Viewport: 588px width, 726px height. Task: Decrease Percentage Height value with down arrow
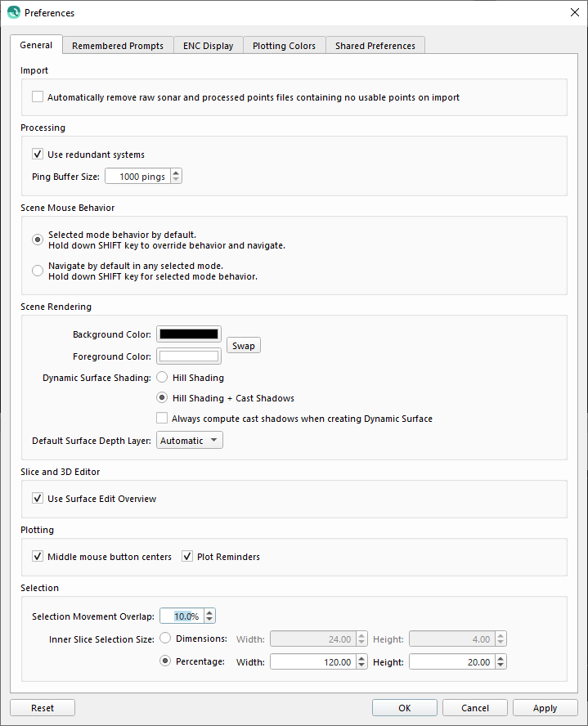click(x=501, y=665)
